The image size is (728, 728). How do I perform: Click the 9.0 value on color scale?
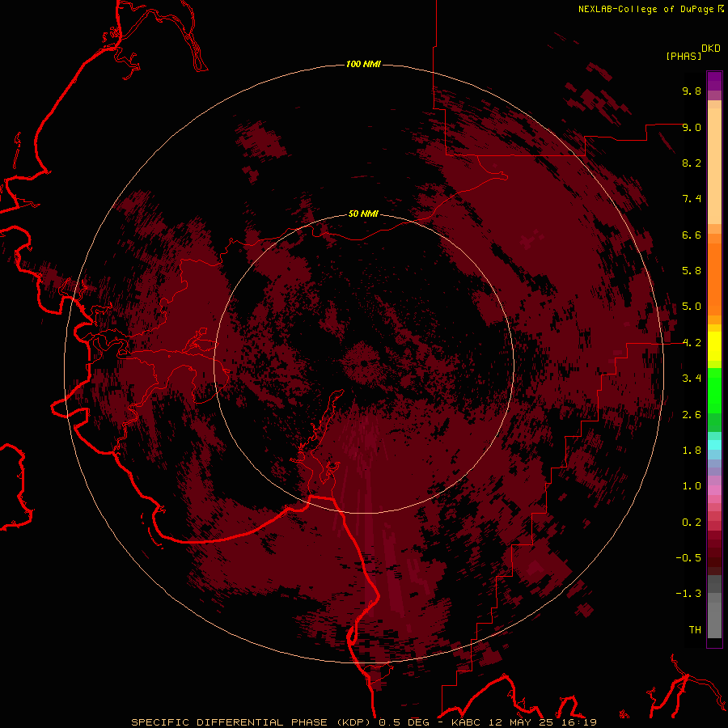tap(692, 127)
